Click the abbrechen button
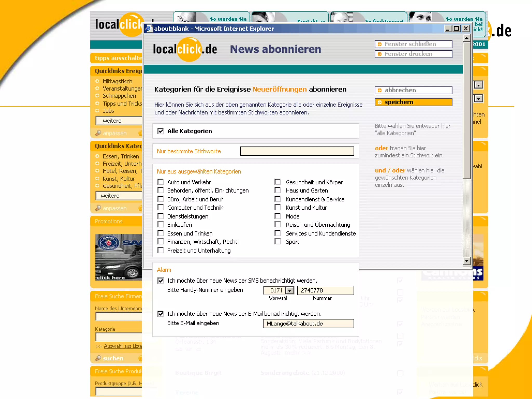532x399 pixels. [413, 90]
